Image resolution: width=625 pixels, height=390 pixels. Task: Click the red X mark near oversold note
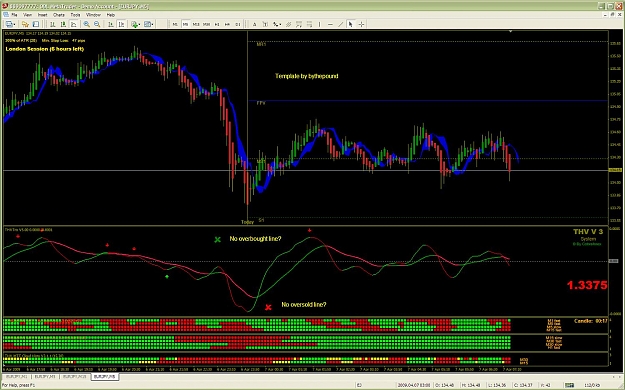[268, 307]
